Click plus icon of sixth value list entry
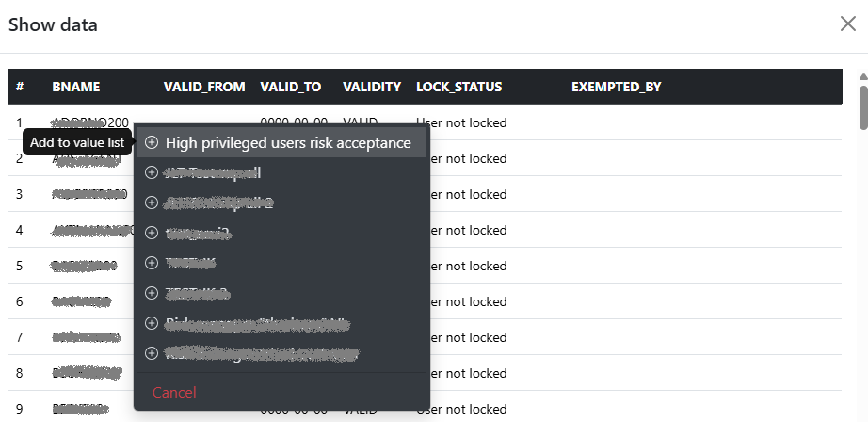This screenshot has height=422, width=868. (x=152, y=293)
